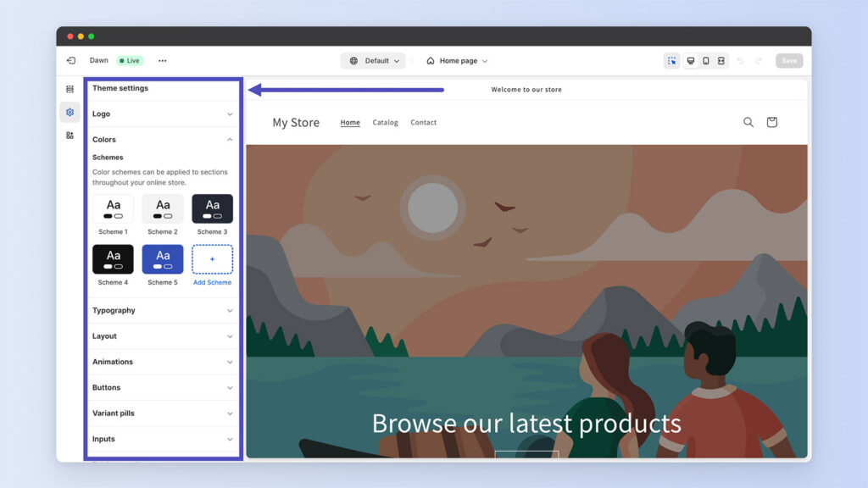Toggle the preview inspector selection tool
The image size is (868, 488).
(x=671, y=61)
